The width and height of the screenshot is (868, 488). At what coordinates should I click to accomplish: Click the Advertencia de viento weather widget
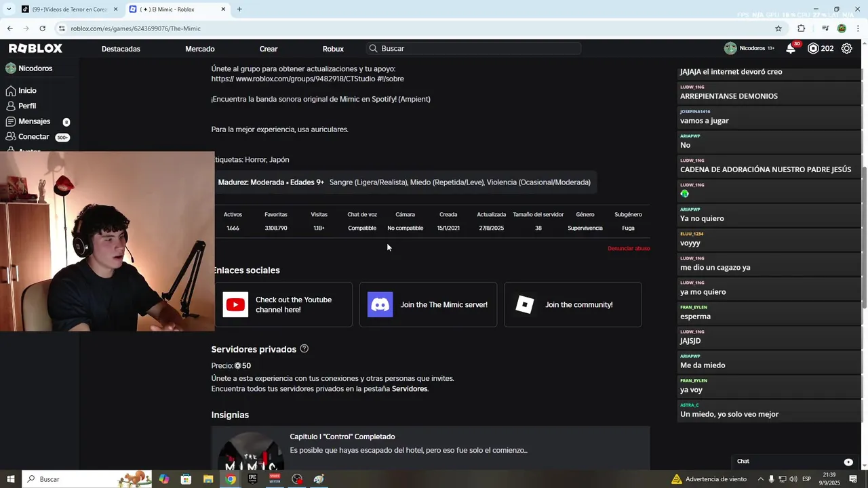point(709,479)
